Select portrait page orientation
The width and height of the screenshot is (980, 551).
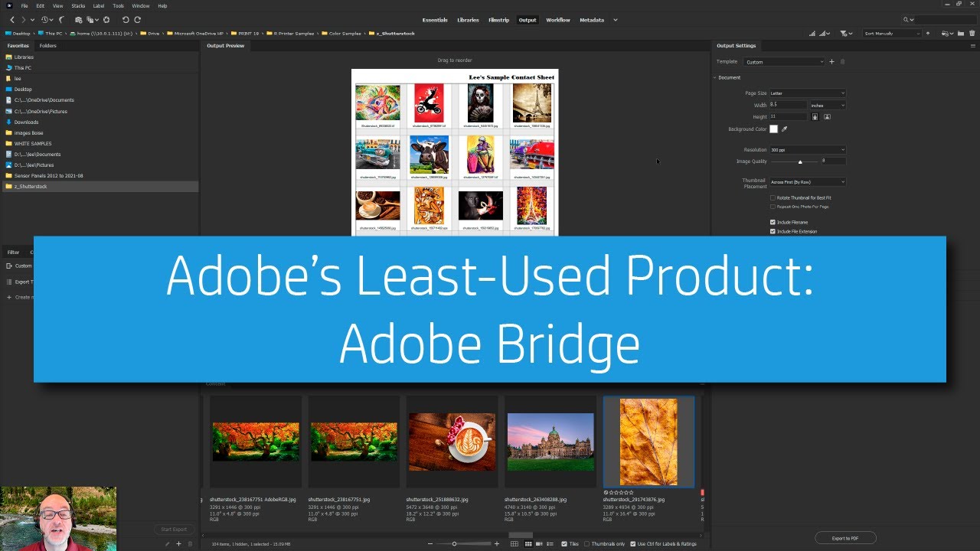pyautogui.click(x=815, y=117)
